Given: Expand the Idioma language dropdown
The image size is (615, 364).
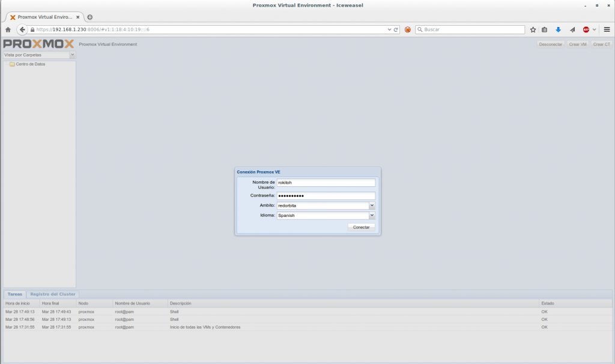Looking at the screenshot, I should tap(372, 215).
